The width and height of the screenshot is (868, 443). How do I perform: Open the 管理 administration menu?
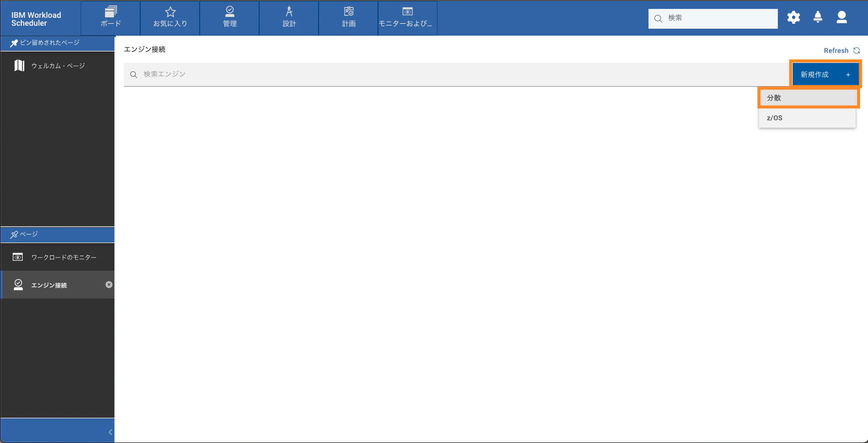pos(229,18)
